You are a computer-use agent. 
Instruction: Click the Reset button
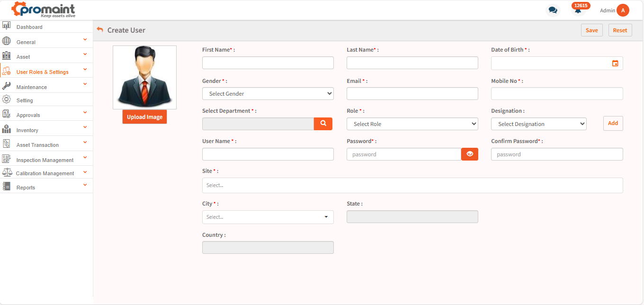tap(620, 30)
